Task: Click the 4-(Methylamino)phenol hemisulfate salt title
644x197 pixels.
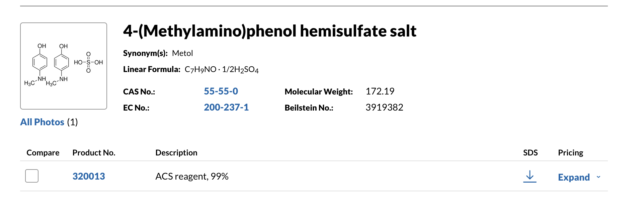Action: pos(270,31)
